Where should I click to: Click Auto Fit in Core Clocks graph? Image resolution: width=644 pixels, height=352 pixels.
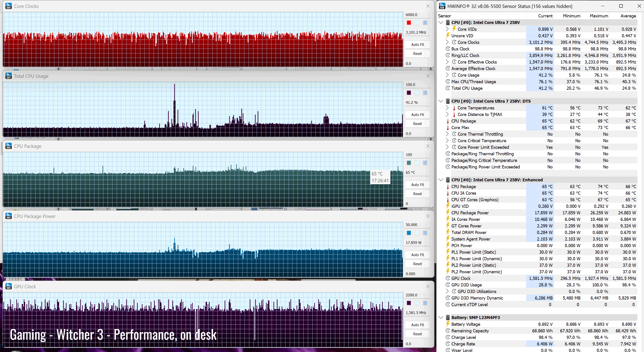pyautogui.click(x=418, y=45)
